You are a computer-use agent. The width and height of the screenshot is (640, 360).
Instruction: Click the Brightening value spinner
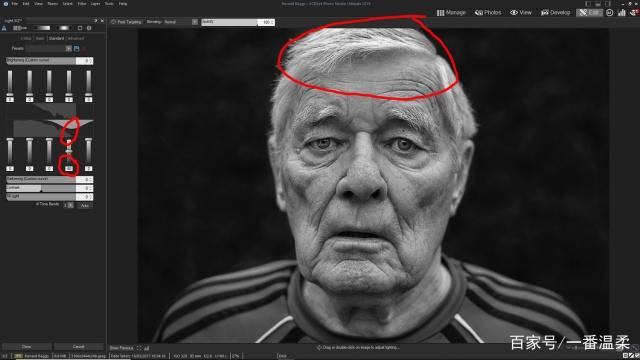[84, 61]
